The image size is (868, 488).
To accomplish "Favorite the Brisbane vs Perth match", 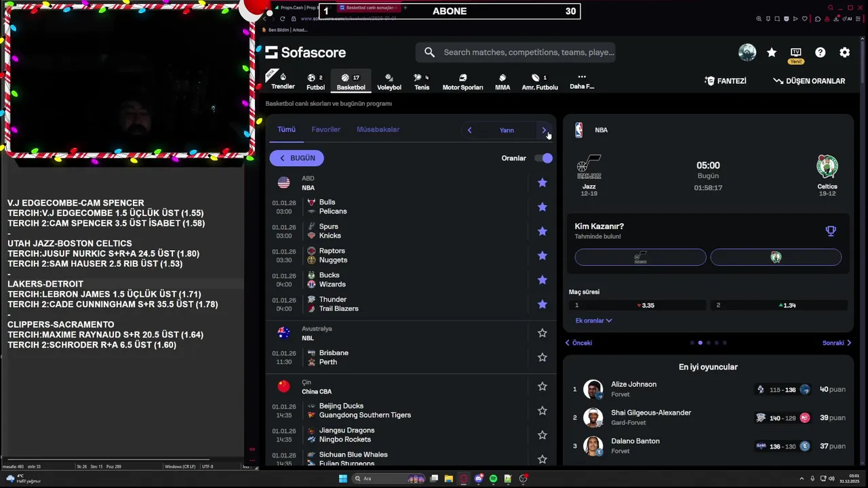I will tap(542, 357).
